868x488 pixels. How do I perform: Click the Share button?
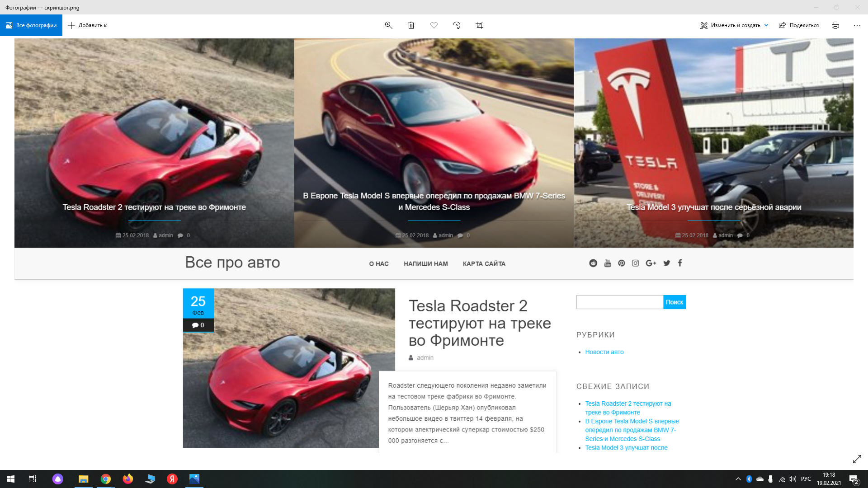pyautogui.click(x=799, y=25)
